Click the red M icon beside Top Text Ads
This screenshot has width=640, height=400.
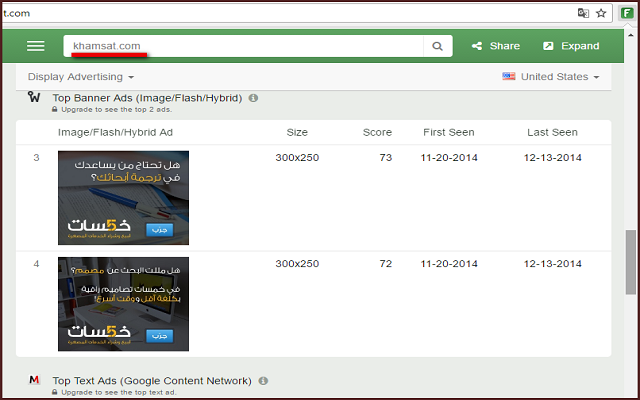pos(34,381)
